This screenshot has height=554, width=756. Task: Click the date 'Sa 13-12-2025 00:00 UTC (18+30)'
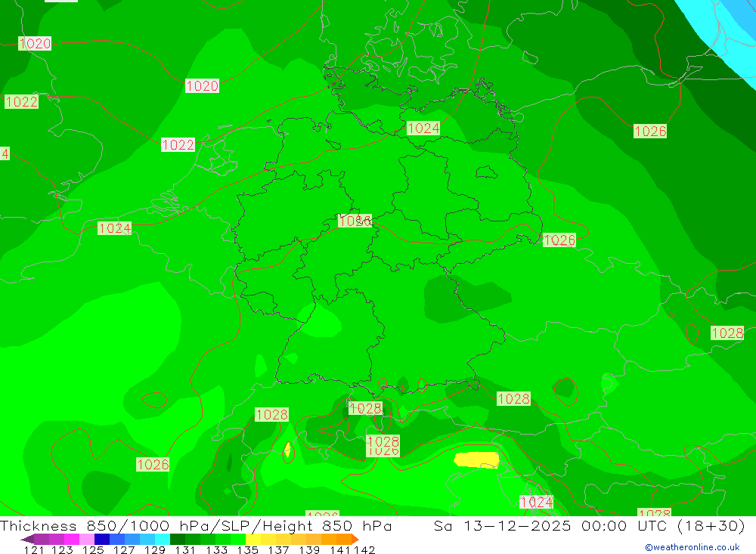[589, 526]
